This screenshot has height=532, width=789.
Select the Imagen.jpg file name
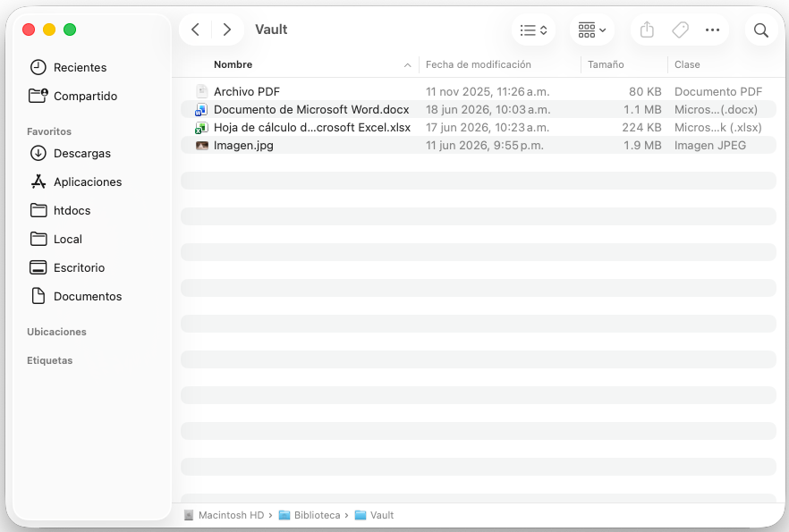pyautogui.click(x=243, y=146)
